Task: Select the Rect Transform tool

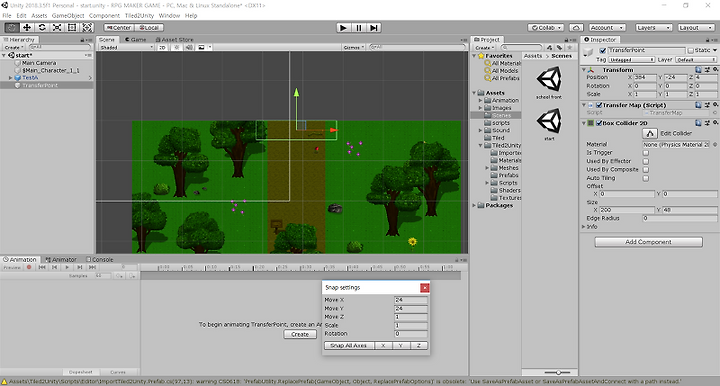Action: [x=72, y=28]
